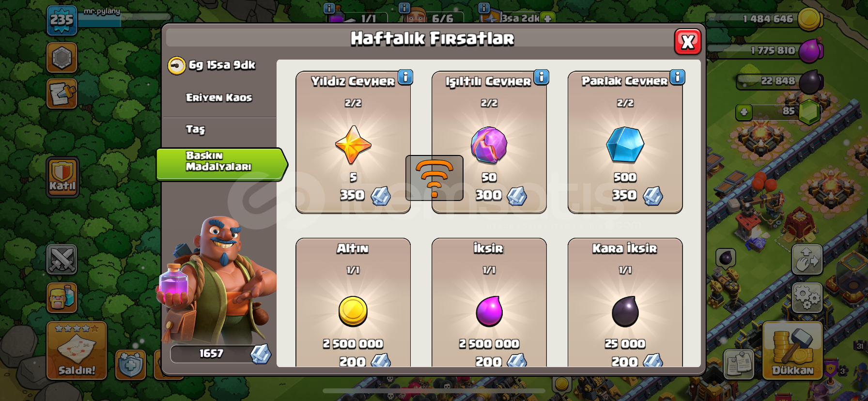Select the Eriyen Kaos tab
868x401 pixels.
[219, 97]
